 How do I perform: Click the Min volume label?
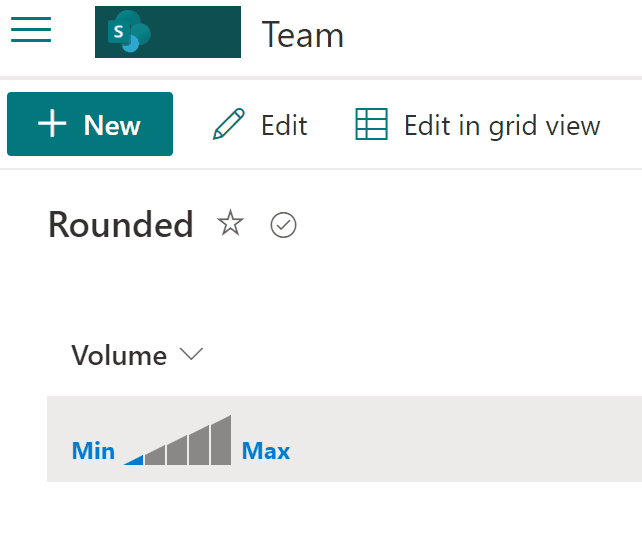coord(93,451)
